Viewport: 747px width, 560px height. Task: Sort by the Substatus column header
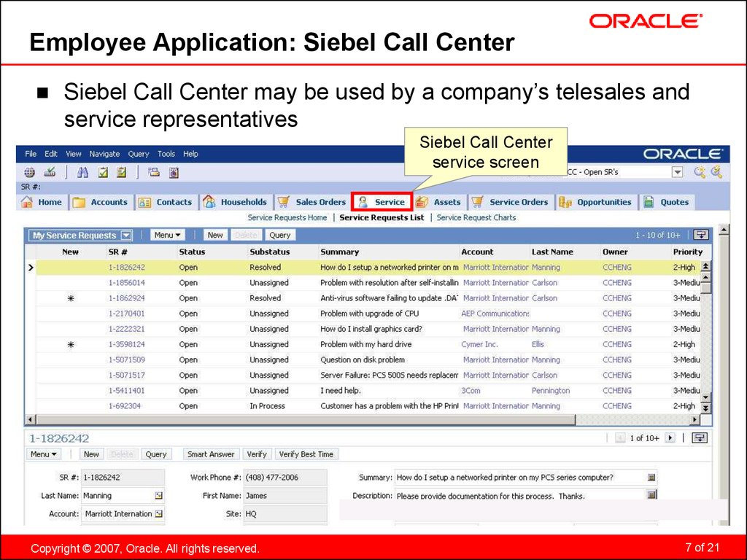coord(270,252)
